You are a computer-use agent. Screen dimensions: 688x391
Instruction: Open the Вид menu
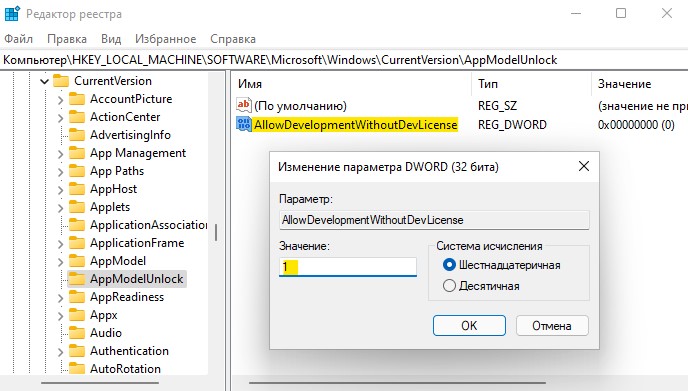click(111, 39)
